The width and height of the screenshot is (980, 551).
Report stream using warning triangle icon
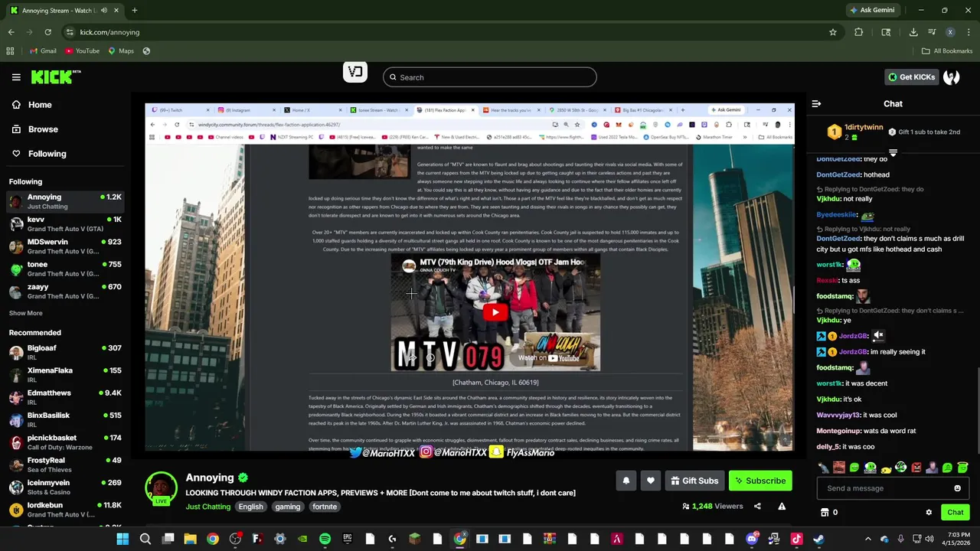click(x=782, y=506)
